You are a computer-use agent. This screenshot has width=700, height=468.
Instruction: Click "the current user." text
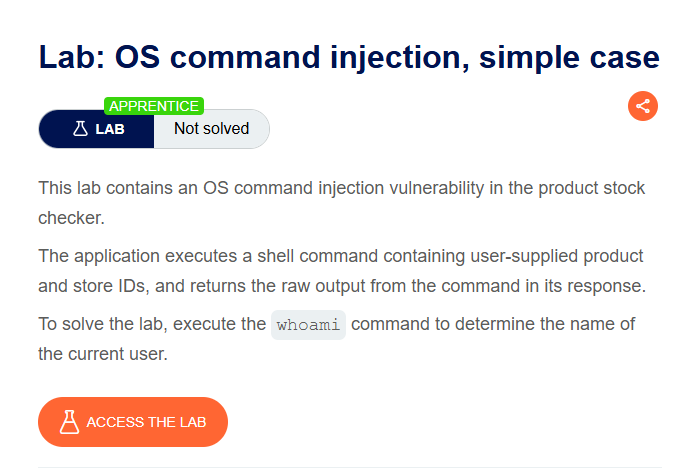point(103,354)
